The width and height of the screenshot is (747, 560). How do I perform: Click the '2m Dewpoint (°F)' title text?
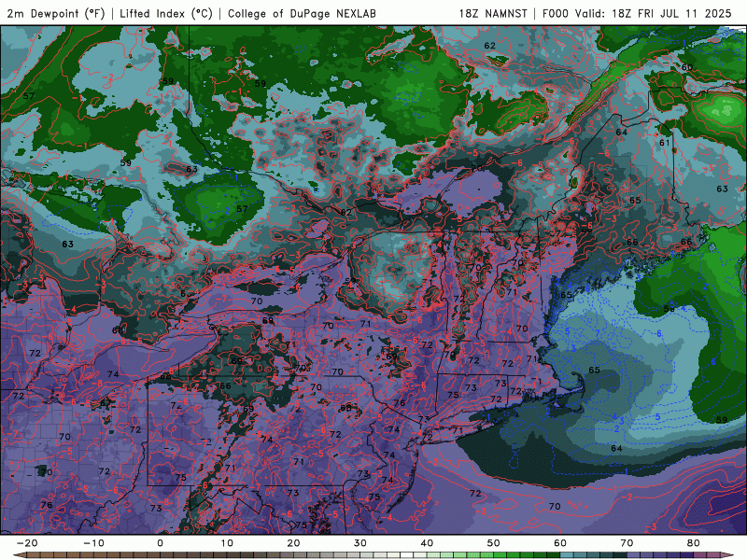click(56, 13)
